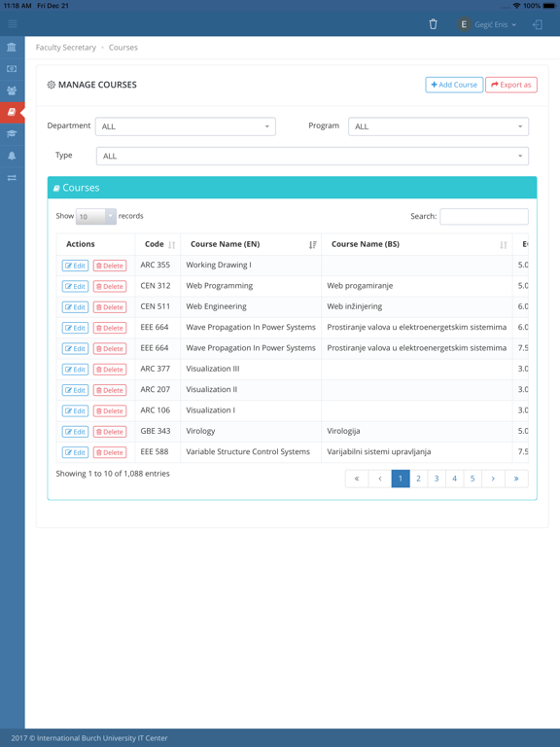Open the university building sidebar icon
Screen dimensions: 560x747
(x=12, y=47)
